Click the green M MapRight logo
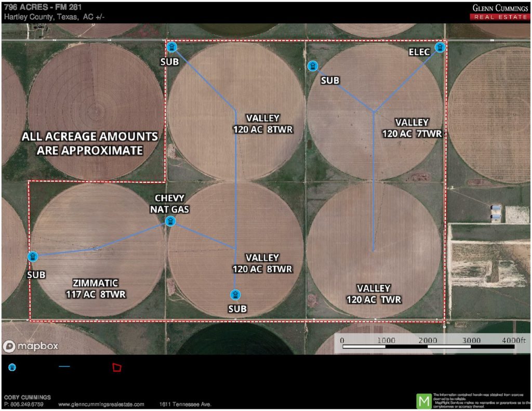This screenshot has height=411, width=532. coord(424,401)
